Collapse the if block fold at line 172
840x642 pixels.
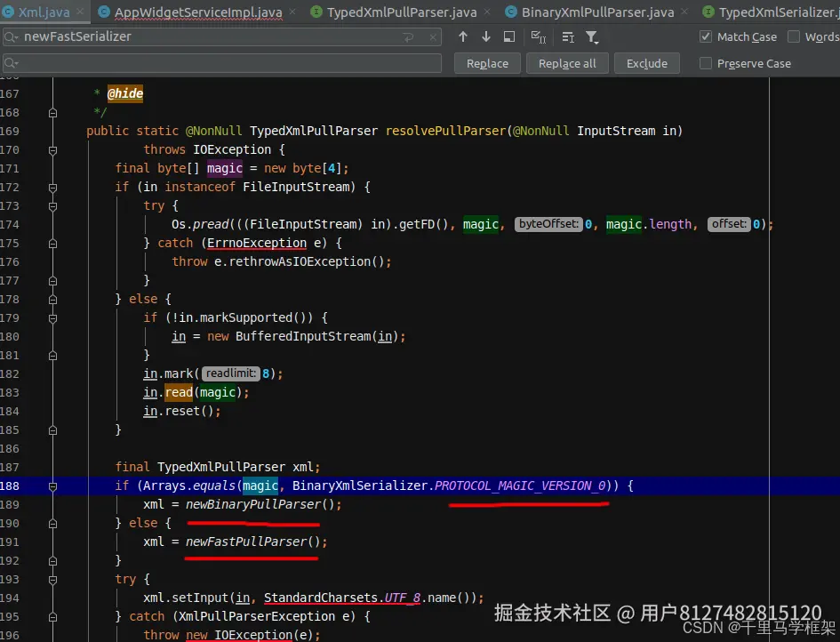(x=52, y=188)
